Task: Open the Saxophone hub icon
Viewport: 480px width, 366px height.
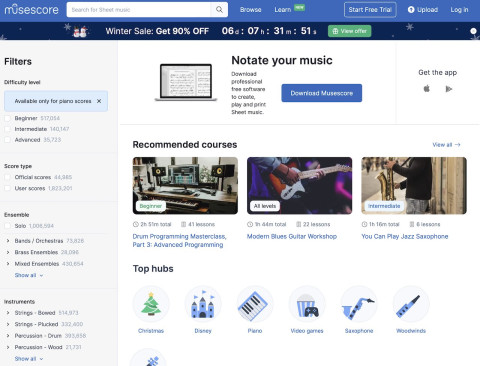Action: point(359,304)
